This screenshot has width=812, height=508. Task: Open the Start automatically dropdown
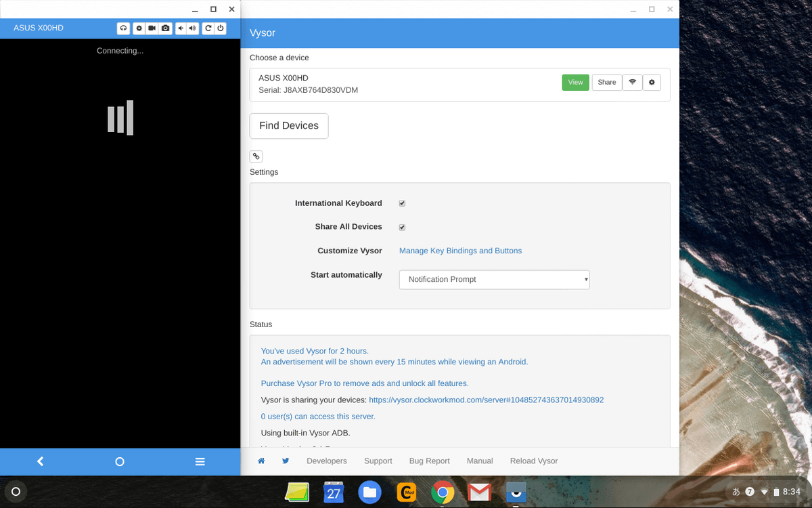495,279
